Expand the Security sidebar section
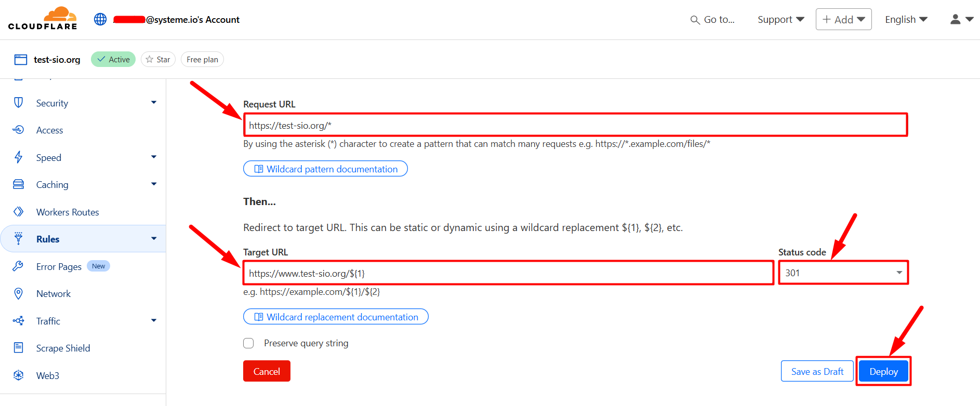The image size is (980, 406). pos(154,102)
